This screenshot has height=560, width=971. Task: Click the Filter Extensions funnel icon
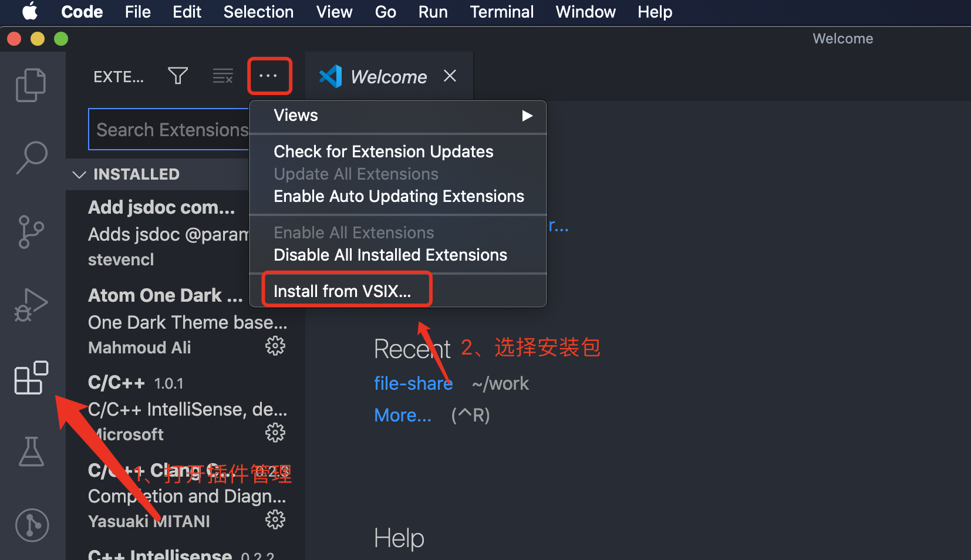[x=178, y=76]
